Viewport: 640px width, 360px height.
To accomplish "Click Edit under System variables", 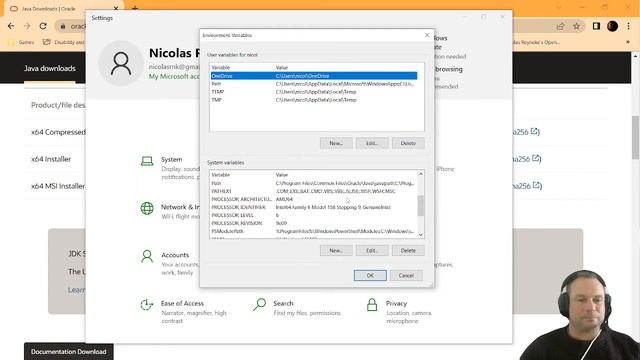I will point(372,251).
